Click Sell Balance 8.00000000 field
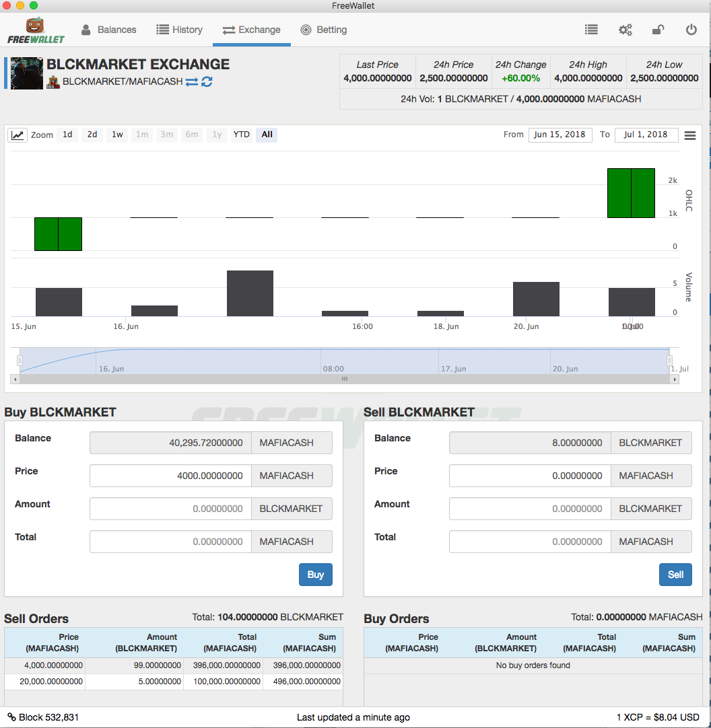The image size is (711, 728). pos(531,443)
